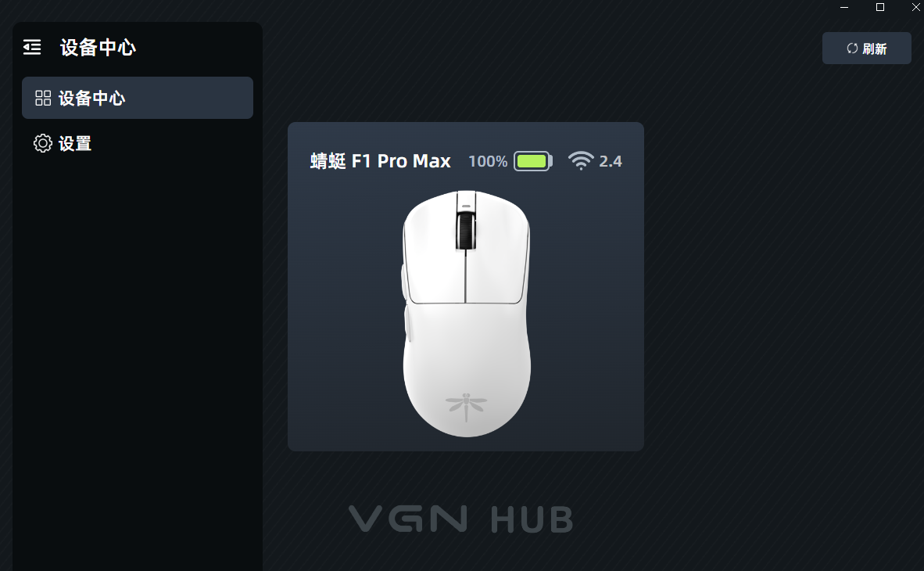
Task: Select the white mouse product image
Action: (x=466, y=314)
